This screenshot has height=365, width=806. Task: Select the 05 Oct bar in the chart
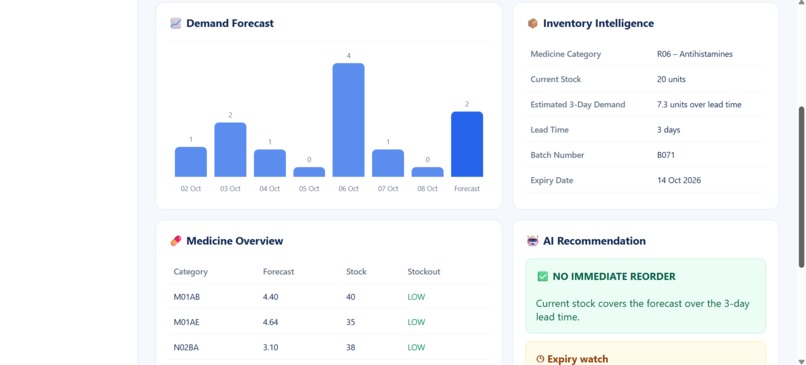(x=309, y=172)
